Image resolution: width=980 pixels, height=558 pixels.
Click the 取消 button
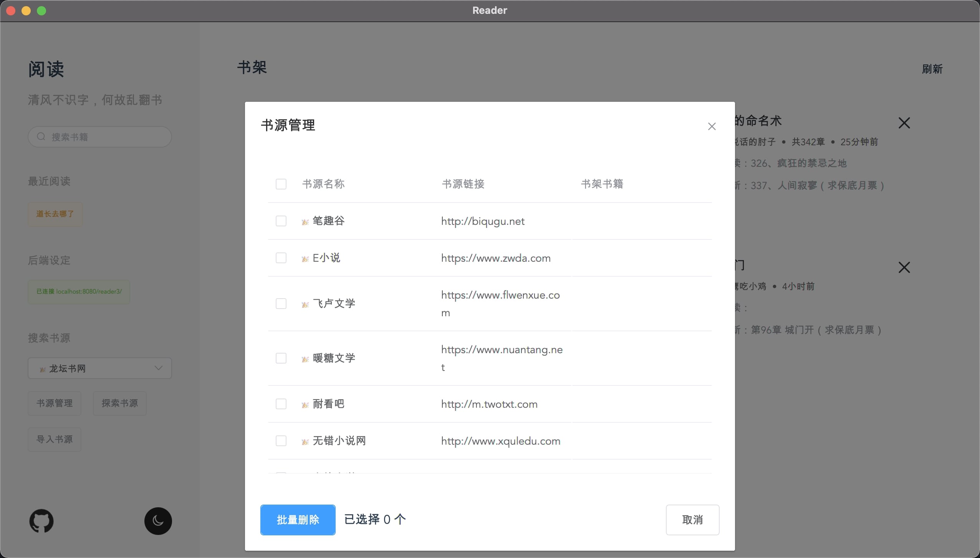692,520
